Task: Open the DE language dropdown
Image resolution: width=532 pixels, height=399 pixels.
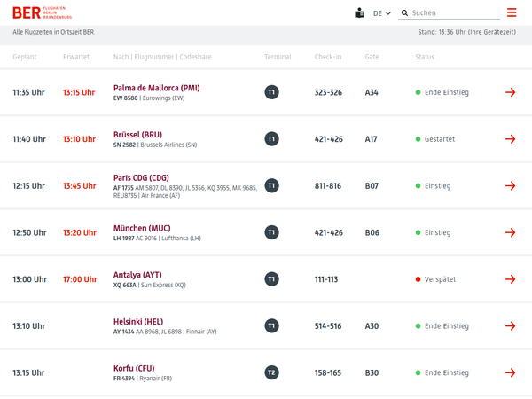Action: tap(381, 13)
